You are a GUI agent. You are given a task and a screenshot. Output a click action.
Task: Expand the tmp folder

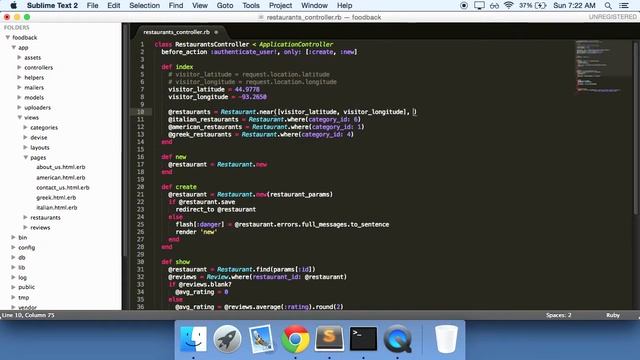point(13,297)
